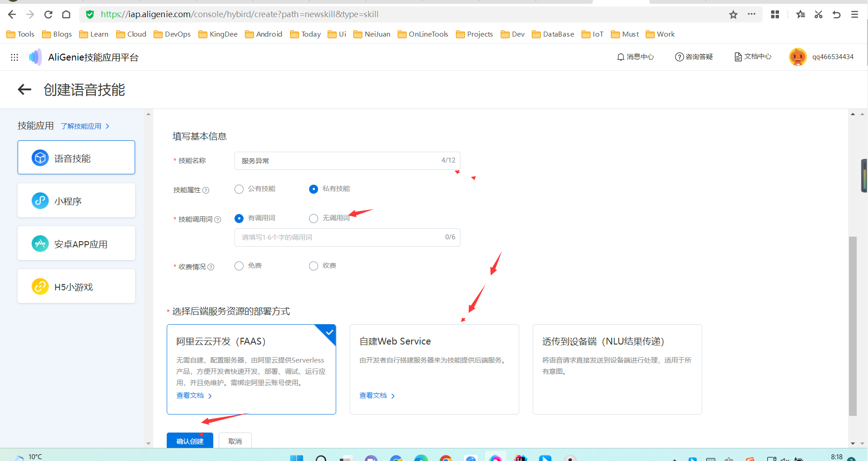
Task: Click the main page vertical scrollbar thumb
Action: point(853,326)
